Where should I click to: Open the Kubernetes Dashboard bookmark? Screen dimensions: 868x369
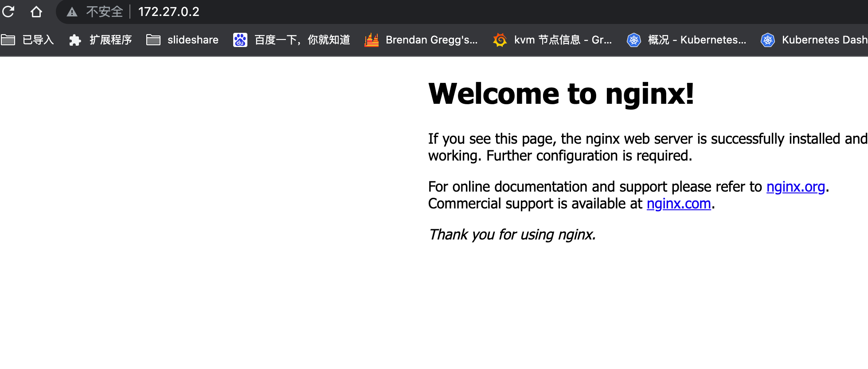[814, 40]
